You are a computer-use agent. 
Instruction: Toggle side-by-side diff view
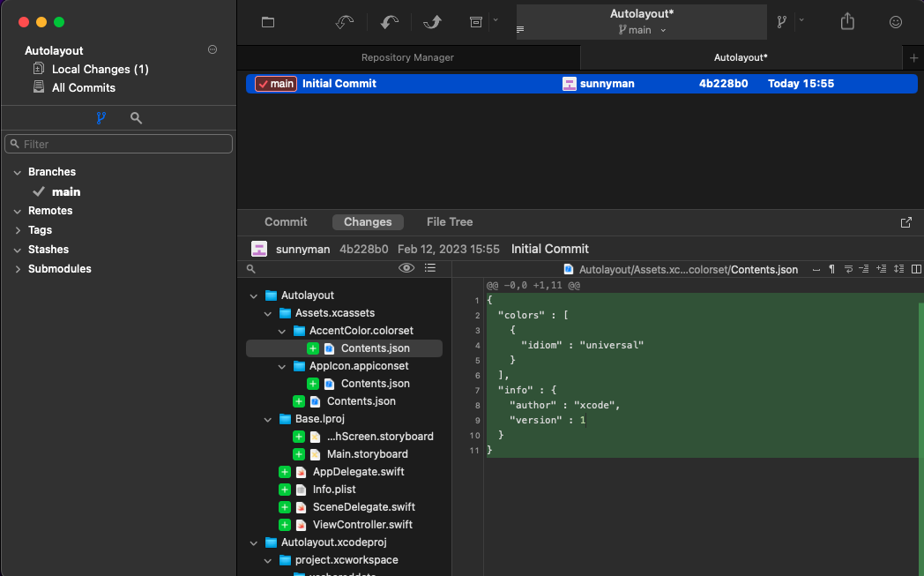916,269
